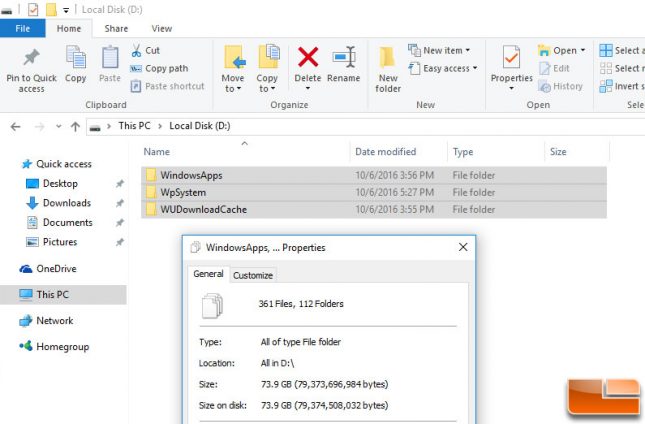Viewport: 645px width, 424px height.
Task: Select Cut in the Clipboard group
Action: 146,51
